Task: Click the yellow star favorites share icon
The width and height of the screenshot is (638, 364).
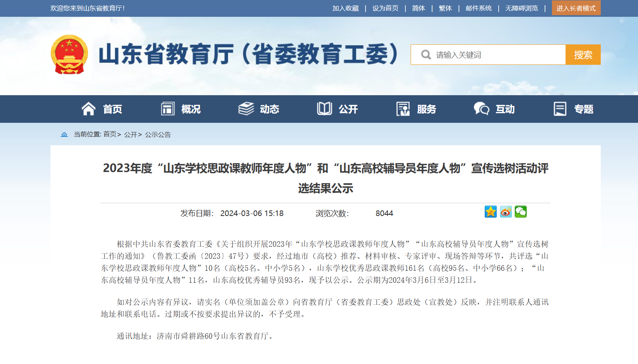Action: tap(490, 212)
